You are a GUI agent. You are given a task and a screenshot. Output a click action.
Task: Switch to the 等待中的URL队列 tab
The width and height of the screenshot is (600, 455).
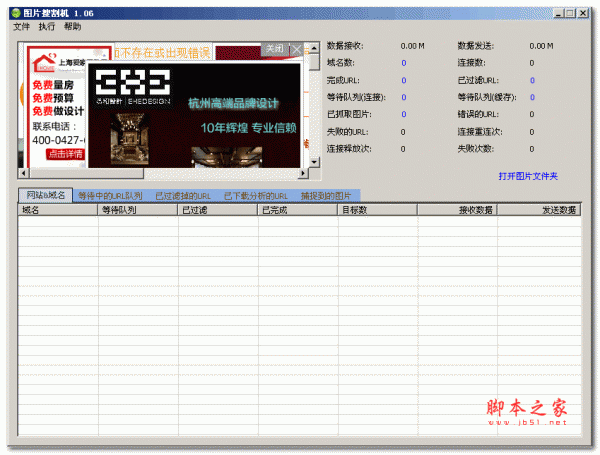[x=110, y=196]
